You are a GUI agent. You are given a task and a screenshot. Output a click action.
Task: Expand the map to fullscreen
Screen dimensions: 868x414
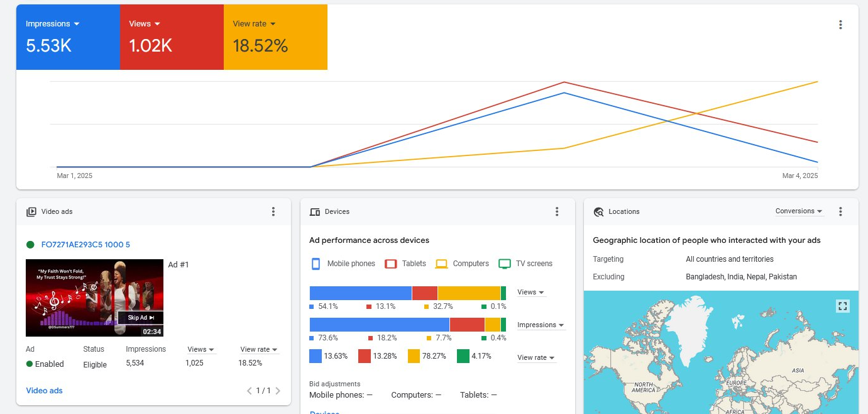843,306
